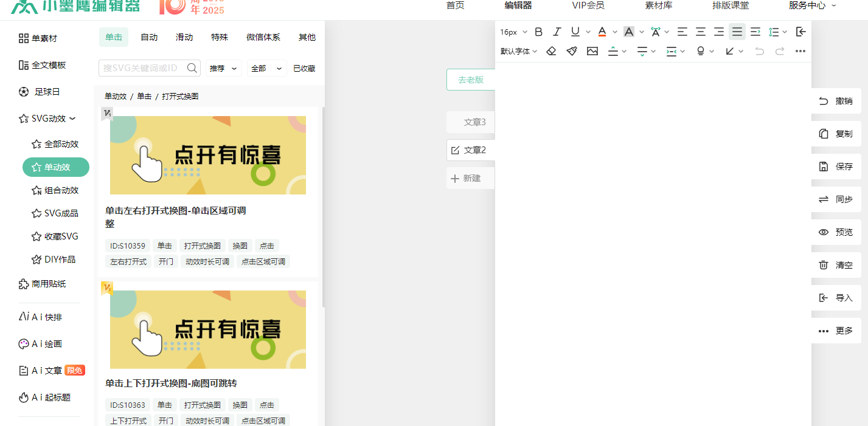Click the eraser clear-format icon
This screenshot has width=868, height=426.
point(551,51)
